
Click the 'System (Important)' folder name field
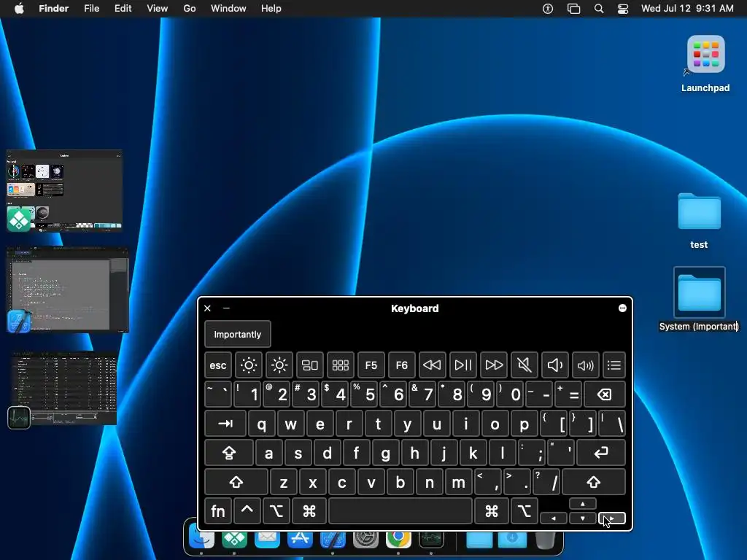click(698, 326)
